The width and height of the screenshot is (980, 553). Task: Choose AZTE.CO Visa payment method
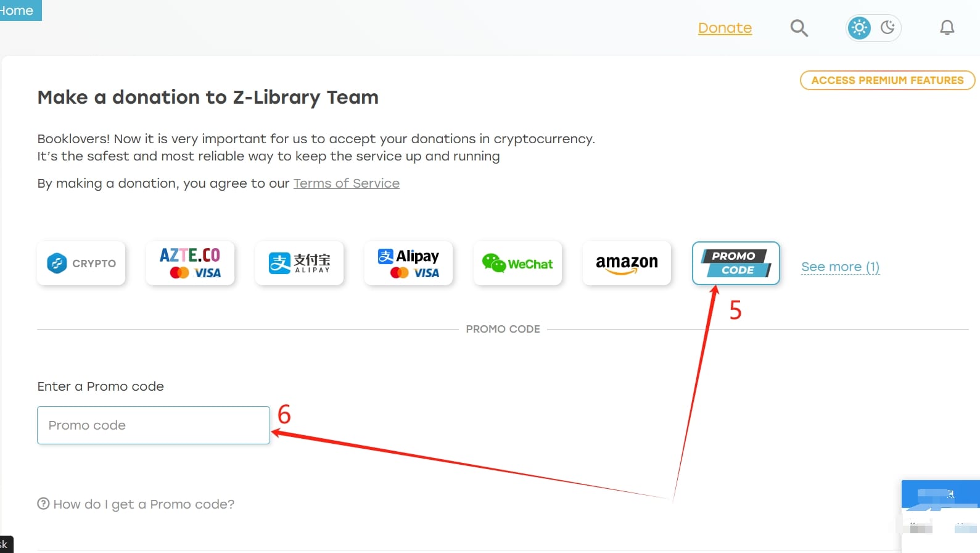coord(190,264)
